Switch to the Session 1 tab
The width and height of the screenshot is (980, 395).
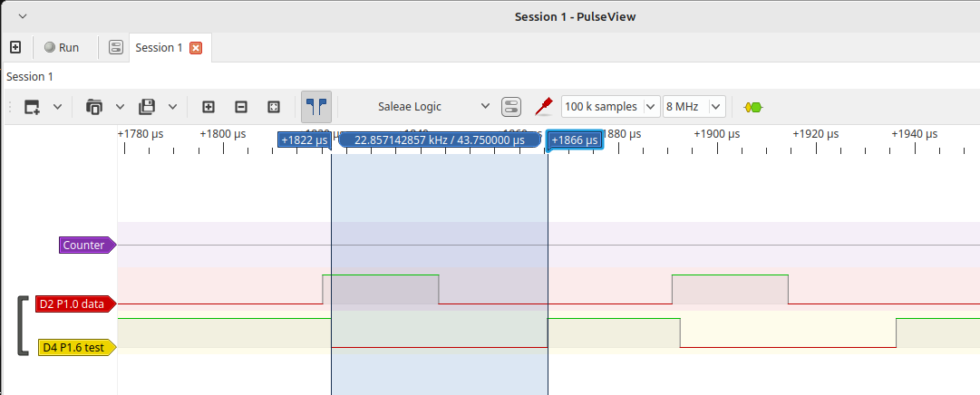pyautogui.click(x=159, y=47)
